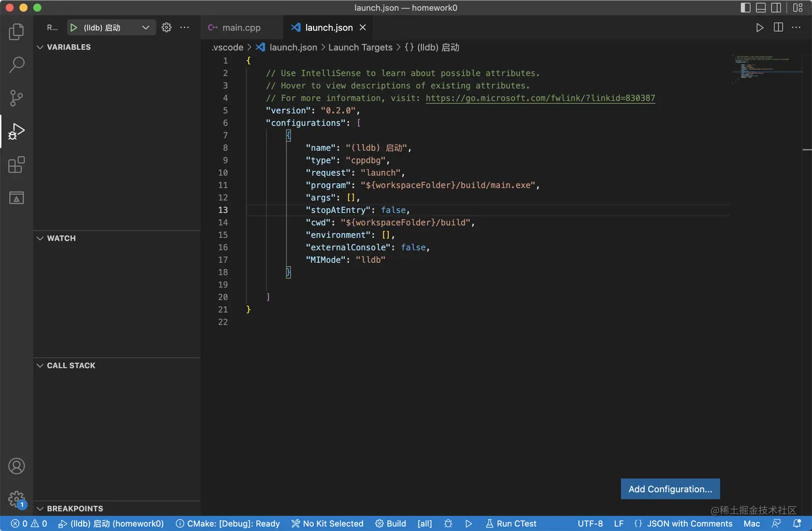Open the Search view icon

pos(17,64)
